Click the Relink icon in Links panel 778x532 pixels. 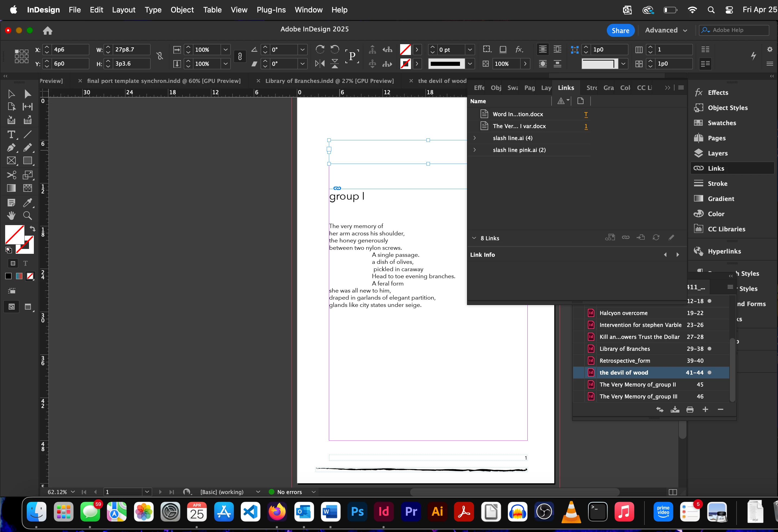(625, 238)
